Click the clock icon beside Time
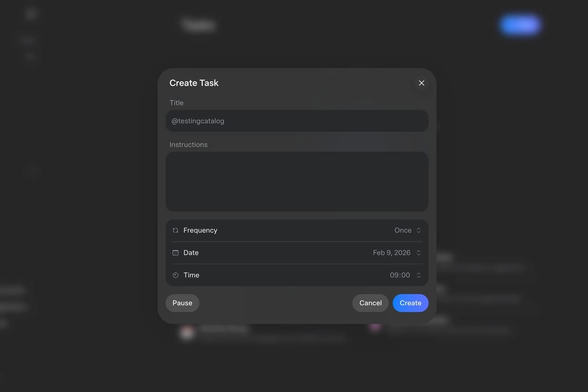 coord(176,275)
